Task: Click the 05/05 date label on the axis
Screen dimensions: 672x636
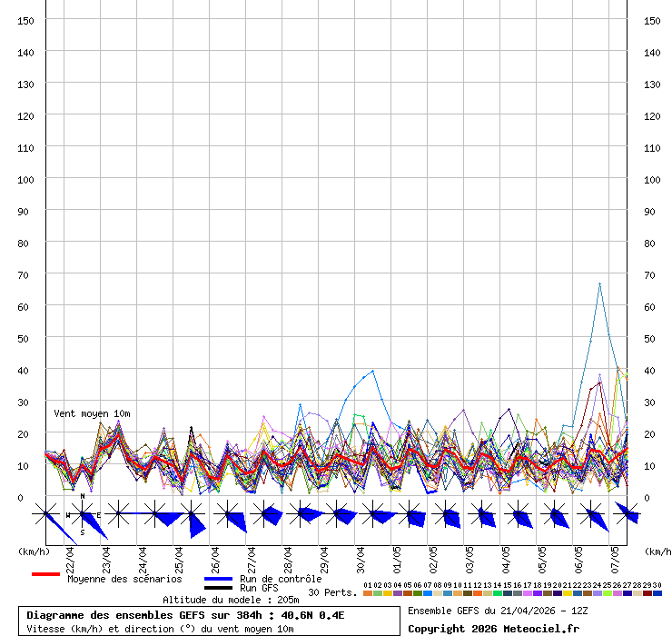Action: pos(542,555)
